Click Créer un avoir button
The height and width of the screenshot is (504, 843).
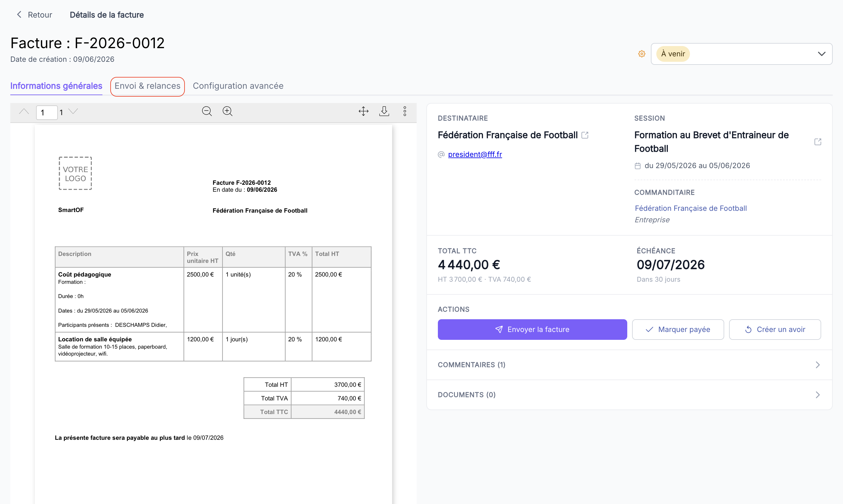(x=775, y=330)
